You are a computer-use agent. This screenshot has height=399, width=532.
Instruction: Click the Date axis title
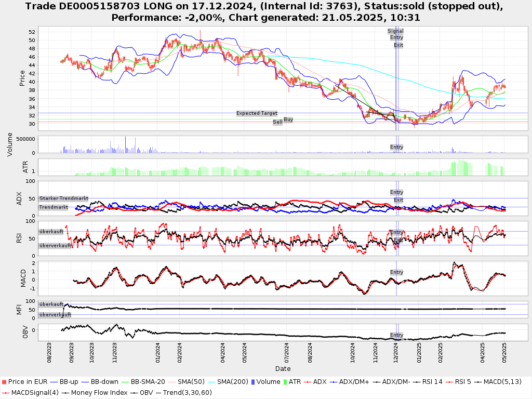[x=283, y=369]
